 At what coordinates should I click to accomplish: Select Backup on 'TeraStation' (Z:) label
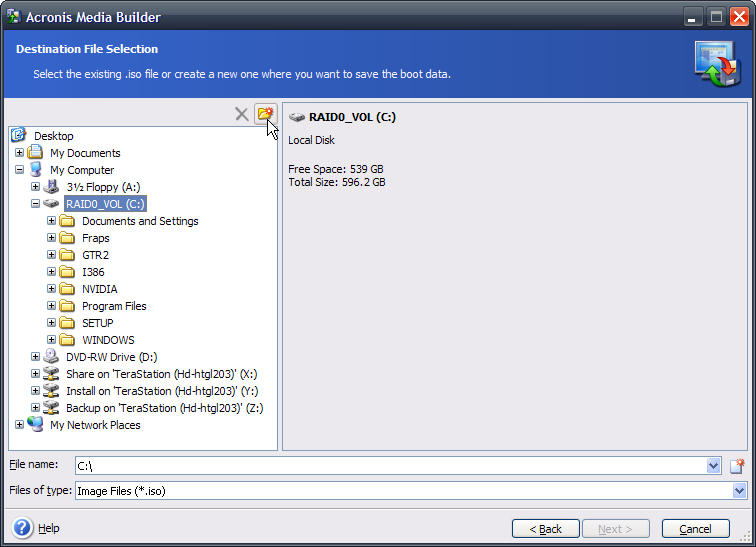pyautogui.click(x=165, y=408)
